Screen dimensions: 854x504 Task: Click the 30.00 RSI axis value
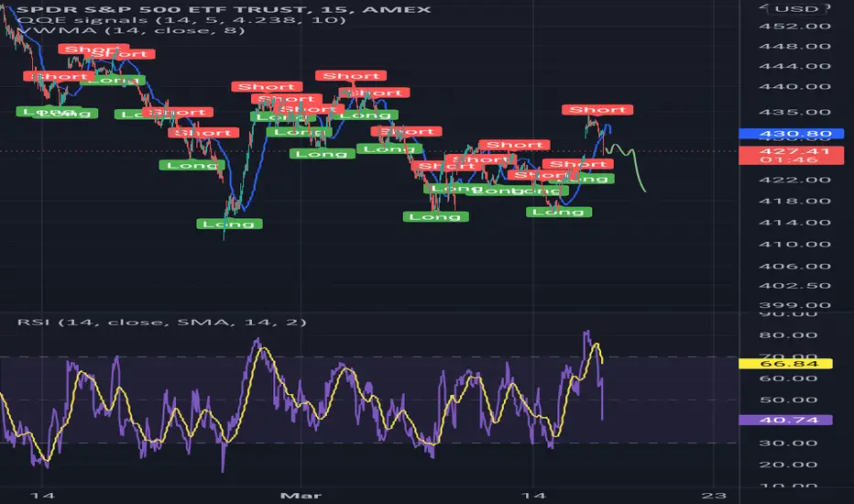pos(789,443)
